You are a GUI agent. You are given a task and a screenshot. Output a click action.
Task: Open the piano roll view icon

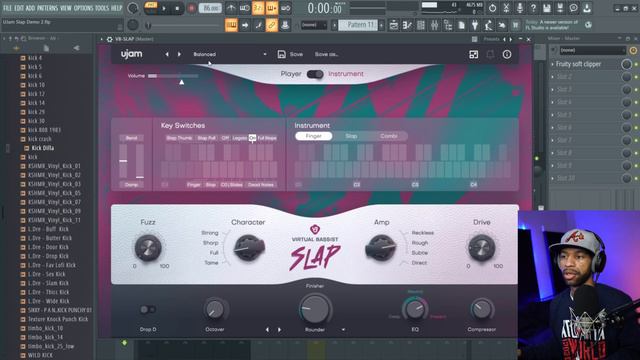pyautogui.click(x=407, y=25)
